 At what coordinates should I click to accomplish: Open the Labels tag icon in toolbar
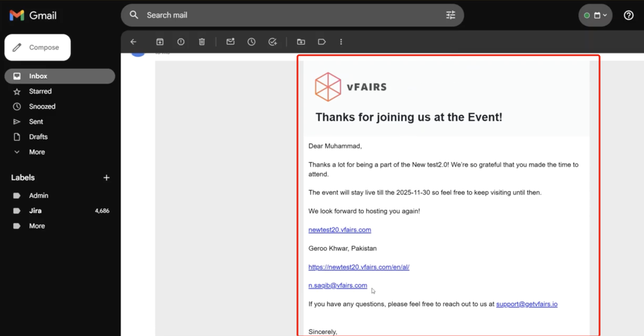point(322,42)
